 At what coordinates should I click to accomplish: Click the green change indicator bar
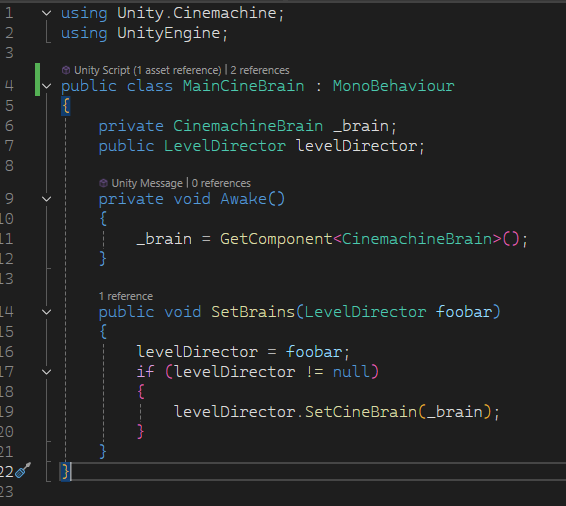coord(38,79)
